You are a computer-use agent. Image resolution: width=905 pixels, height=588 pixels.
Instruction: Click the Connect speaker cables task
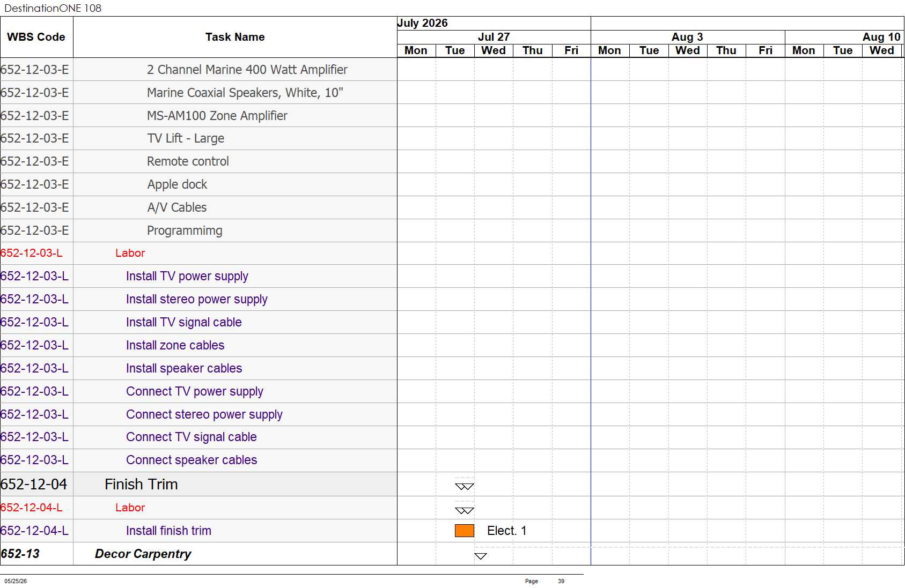click(192, 460)
